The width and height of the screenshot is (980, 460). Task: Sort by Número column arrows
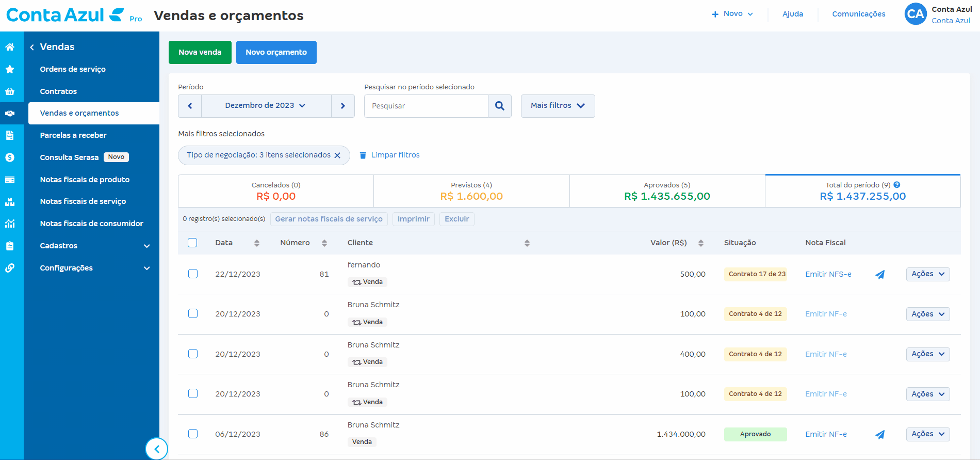(x=324, y=243)
